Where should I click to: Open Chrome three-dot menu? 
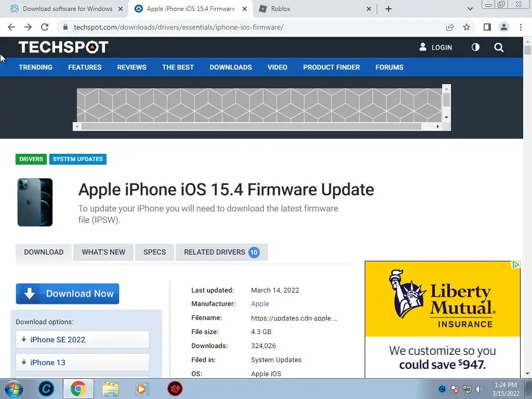coord(521,27)
